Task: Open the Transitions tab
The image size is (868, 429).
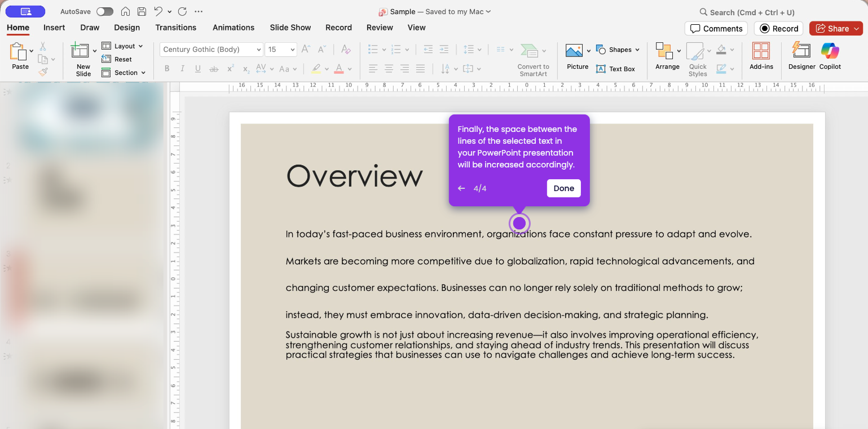Action: [176, 28]
